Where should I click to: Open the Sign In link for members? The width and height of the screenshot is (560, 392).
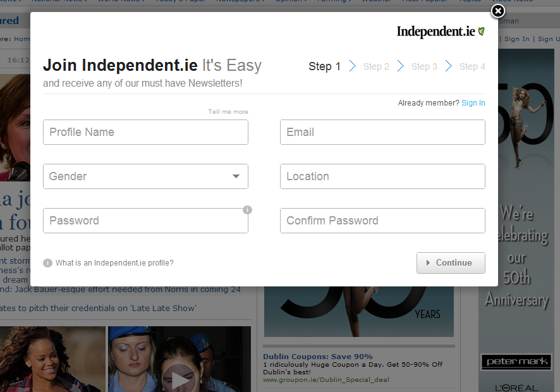(473, 103)
